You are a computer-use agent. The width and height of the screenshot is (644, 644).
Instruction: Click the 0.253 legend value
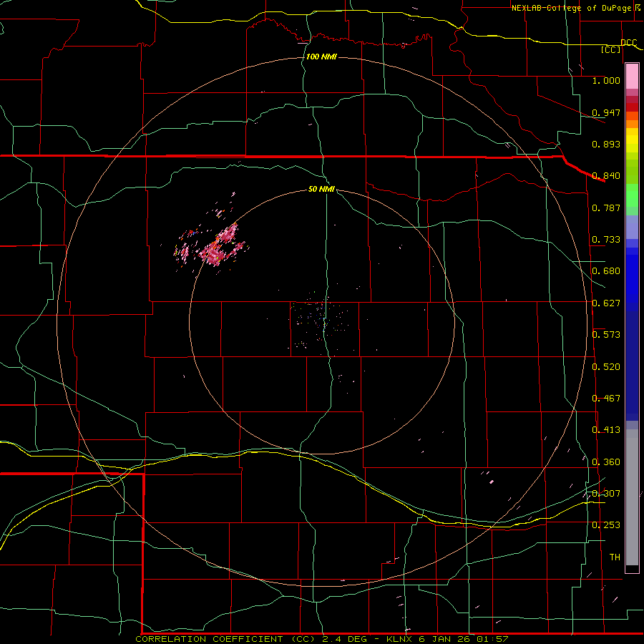(606, 525)
